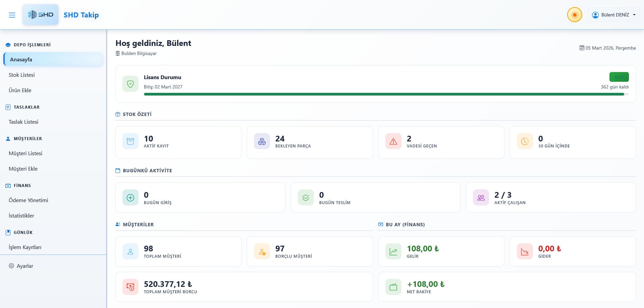Click the Bekleyen Parça cubes icon
The image size is (644, 308).
click(262, 141)
